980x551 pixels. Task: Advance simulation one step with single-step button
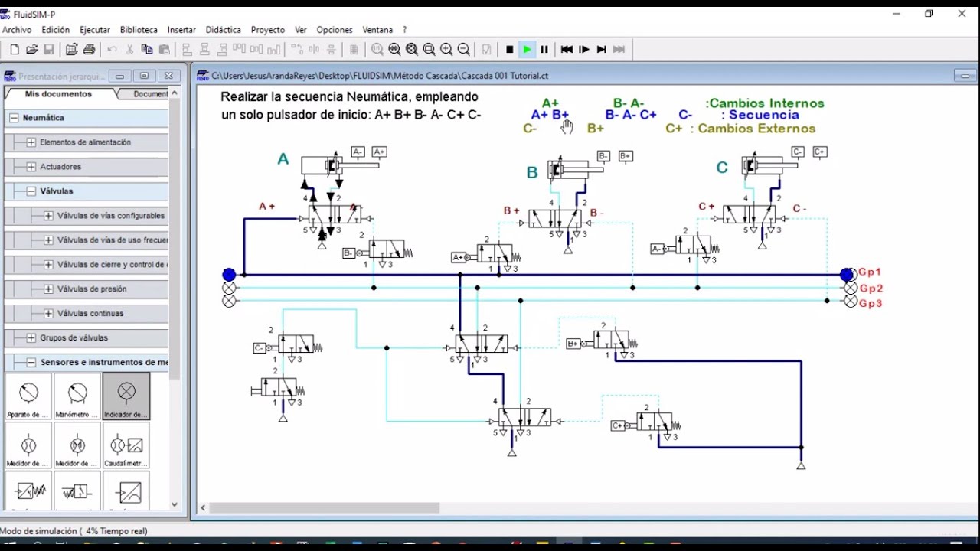coord(584,50)
